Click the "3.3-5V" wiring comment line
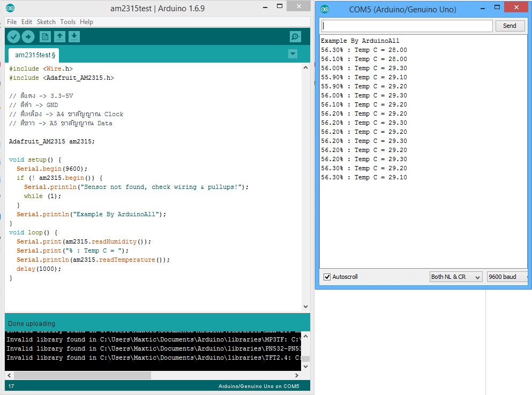532x395 pixels. click(41, 96)
